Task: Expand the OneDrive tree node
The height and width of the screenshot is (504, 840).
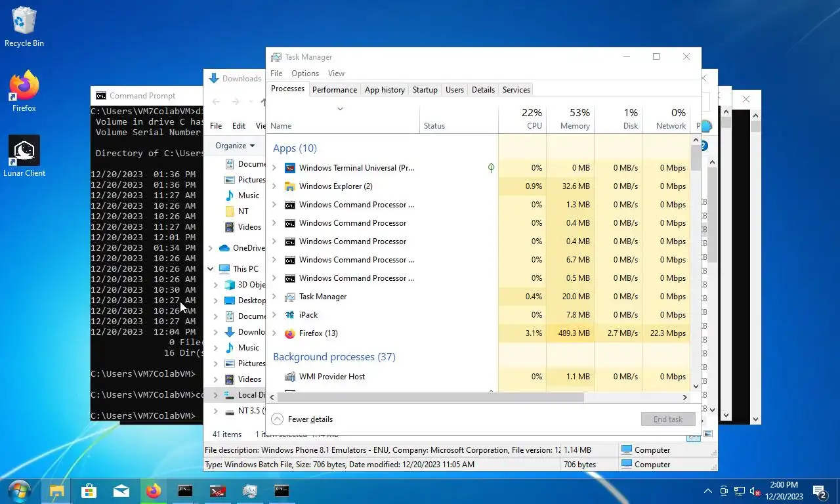Action: point(211,248)
